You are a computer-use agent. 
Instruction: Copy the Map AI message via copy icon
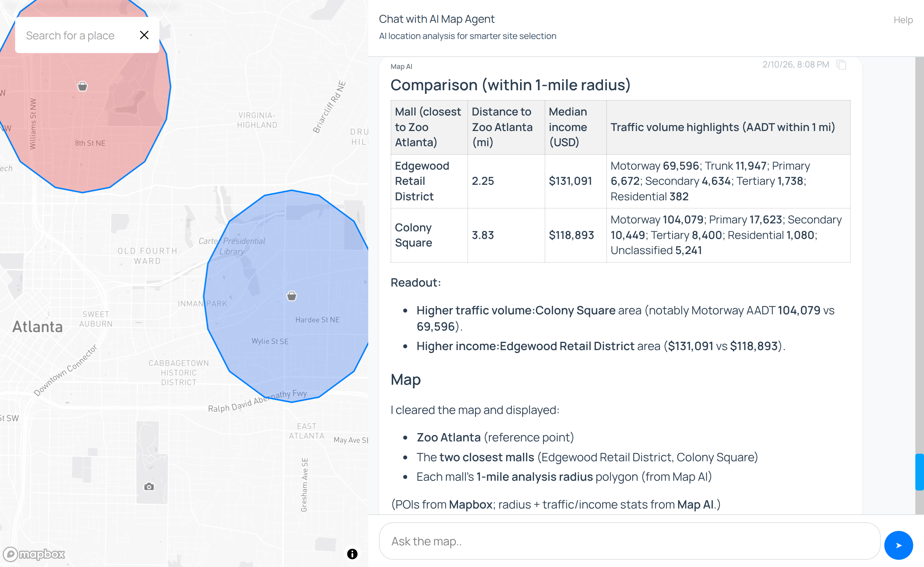[841, 65]
